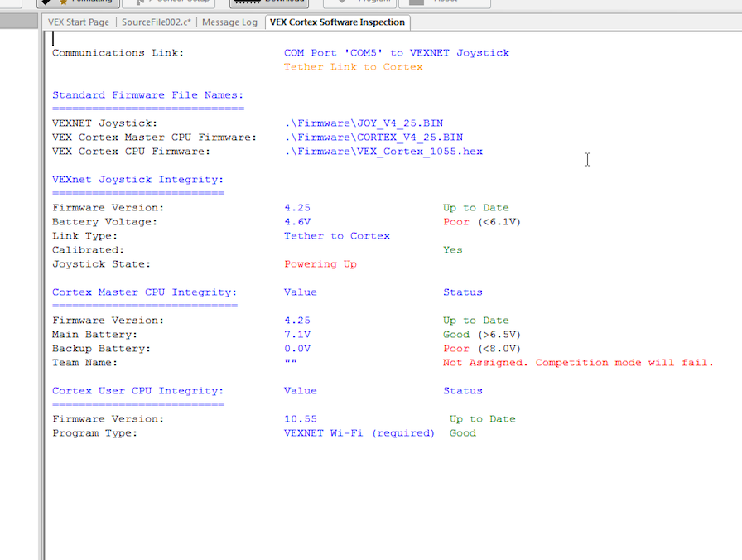Click the 'VEX Cortex Master CPU Firmware:' label
This screenshot has width=742, height=560.
[x=154, y=138]
